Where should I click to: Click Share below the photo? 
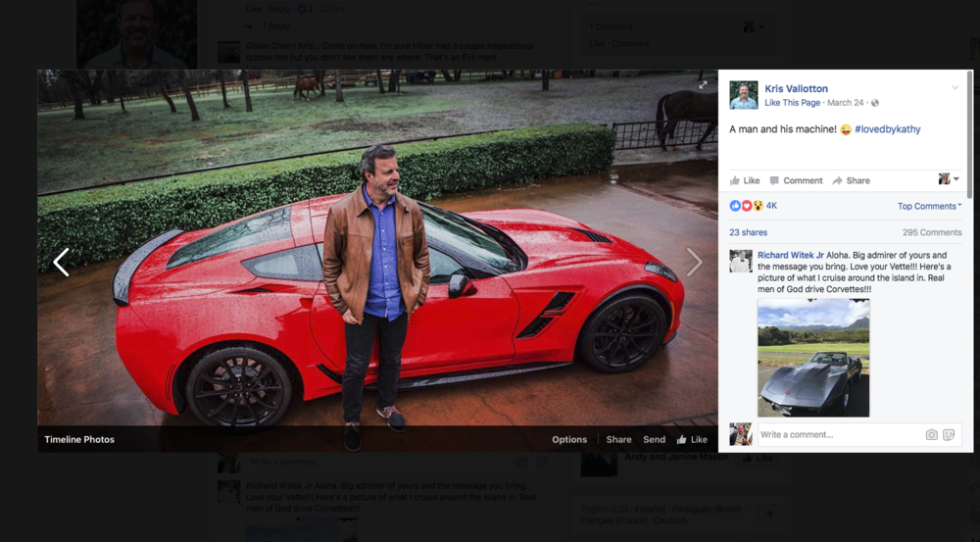618,439
